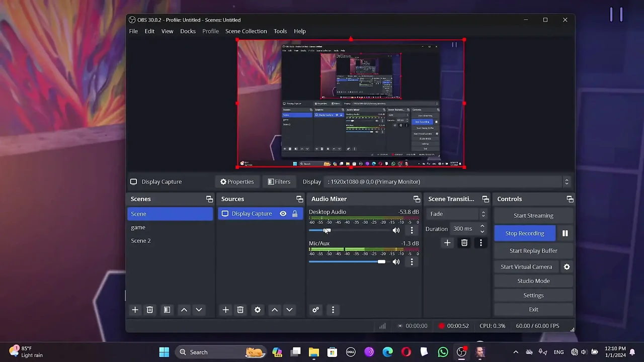Open advanced audio properties gear icon
The height and width of the screenshot is (362, 644).
(315, 310)
